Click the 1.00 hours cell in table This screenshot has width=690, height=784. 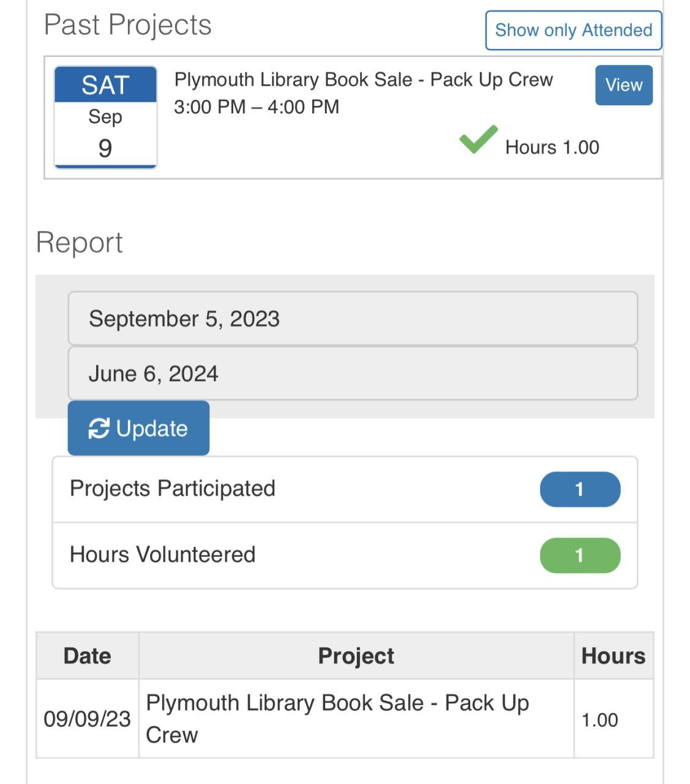pos(600,720)
